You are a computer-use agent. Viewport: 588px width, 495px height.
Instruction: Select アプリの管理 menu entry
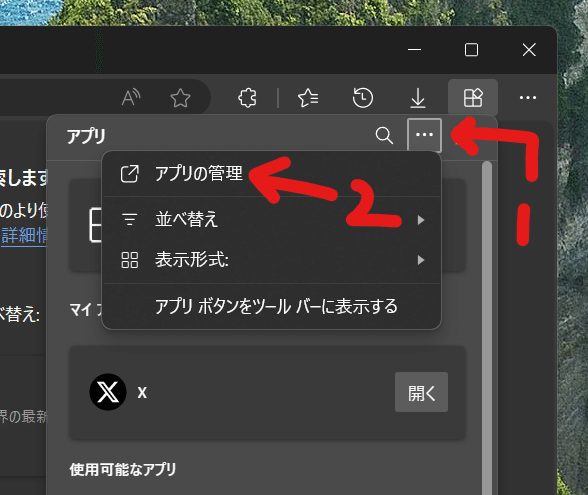coord(271,174)
